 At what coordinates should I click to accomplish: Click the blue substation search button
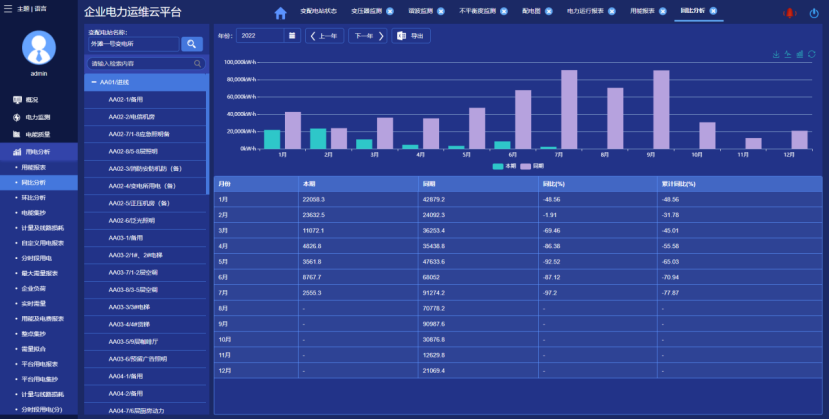coord(192,44)
